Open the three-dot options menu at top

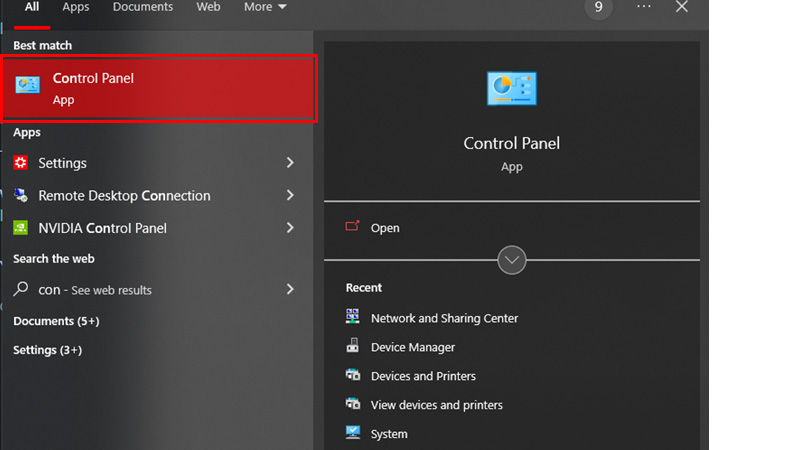tap(643, 7)
